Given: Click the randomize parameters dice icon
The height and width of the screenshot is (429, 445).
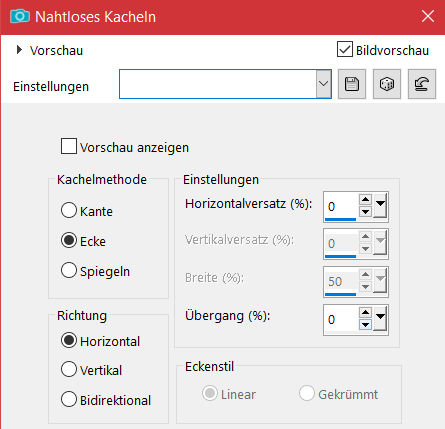Looking at the screenshot, I should (387, 84).
